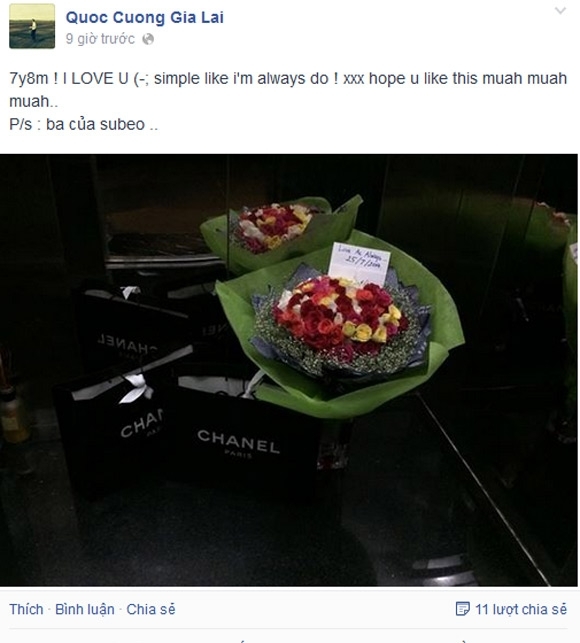Click the '9 giờ trước' timestamp

100,39
